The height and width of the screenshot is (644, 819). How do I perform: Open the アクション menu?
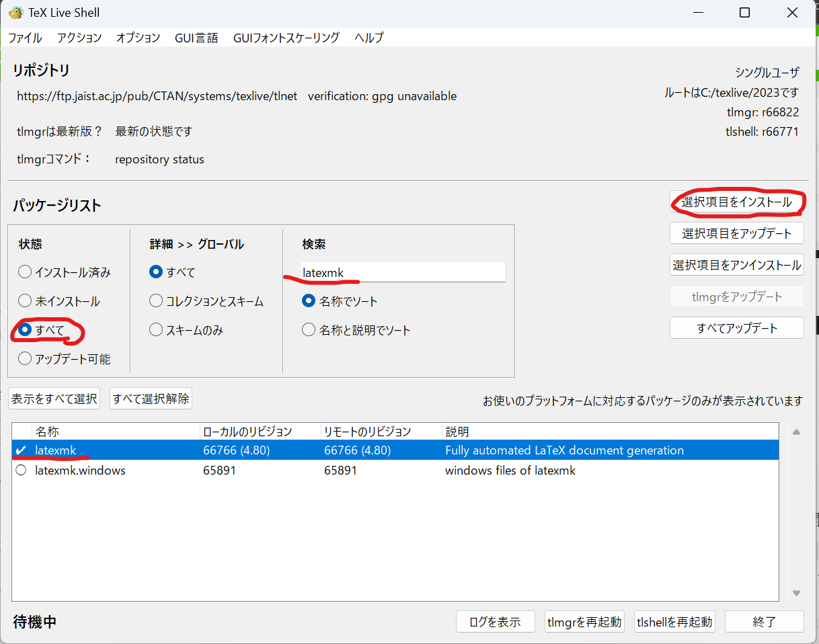[79, 38]
